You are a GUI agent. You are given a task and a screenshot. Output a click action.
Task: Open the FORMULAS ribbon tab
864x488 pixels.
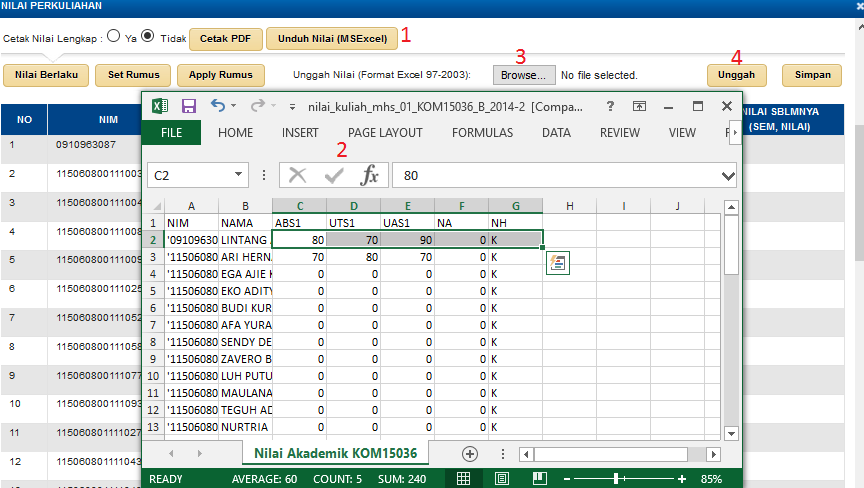pos(482,133)
